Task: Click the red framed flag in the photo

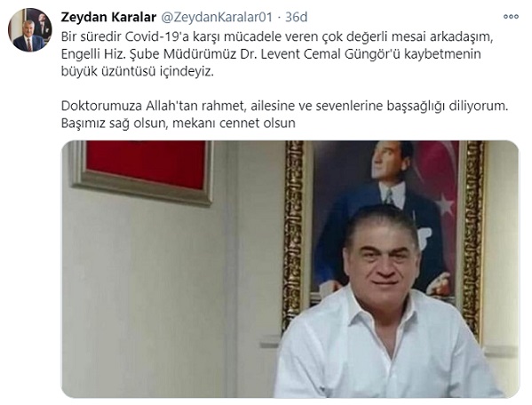Action: click(x=145, y=164)
